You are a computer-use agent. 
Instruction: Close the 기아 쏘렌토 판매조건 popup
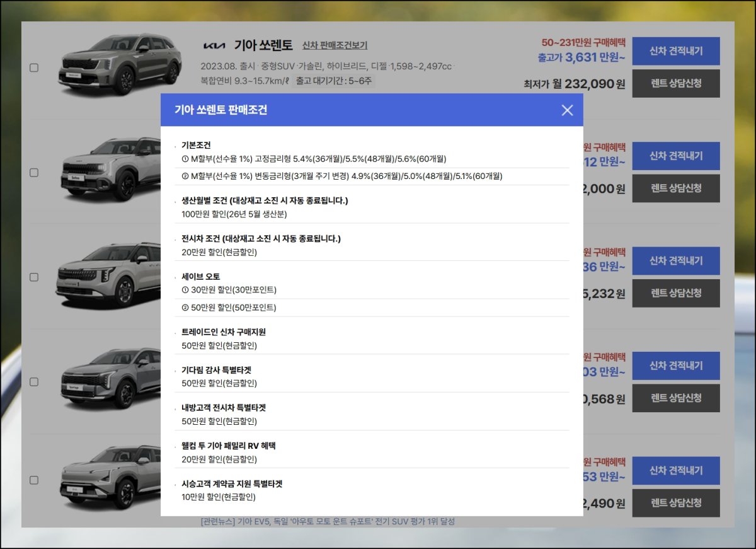tap(567, 110)
